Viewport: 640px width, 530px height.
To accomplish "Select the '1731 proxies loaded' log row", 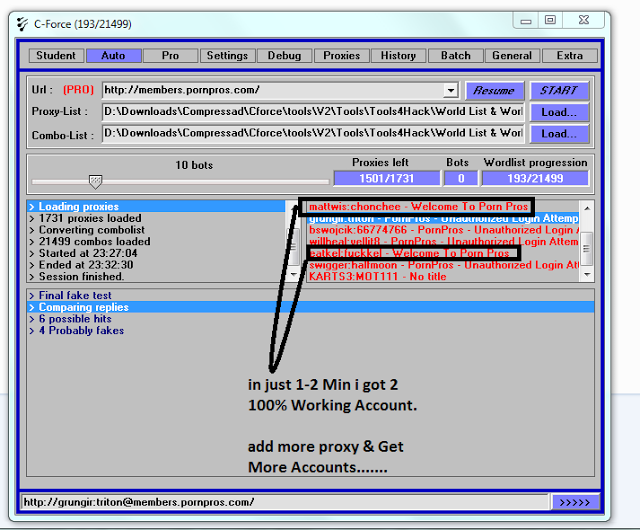I will (x=157, y=218).
